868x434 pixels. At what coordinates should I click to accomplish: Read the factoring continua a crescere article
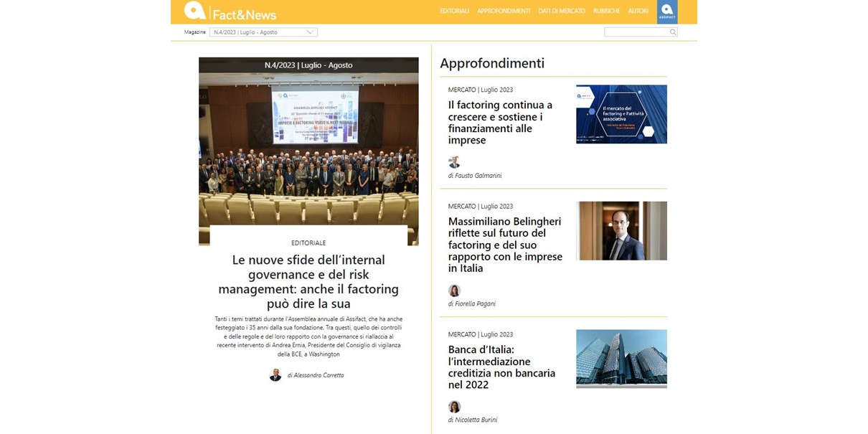tap(500, 123)
